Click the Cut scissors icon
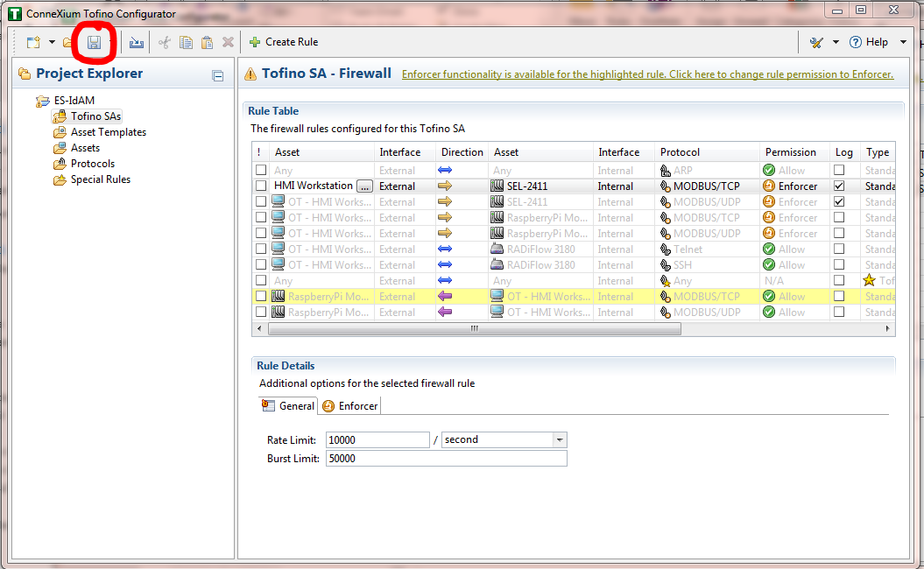Screen dimensions: 924x569 click(165, 42)
